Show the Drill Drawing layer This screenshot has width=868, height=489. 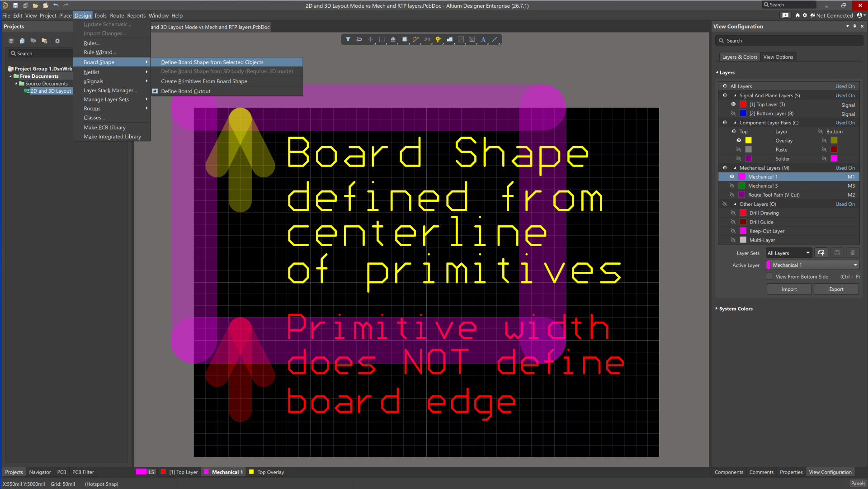point(733,213)
